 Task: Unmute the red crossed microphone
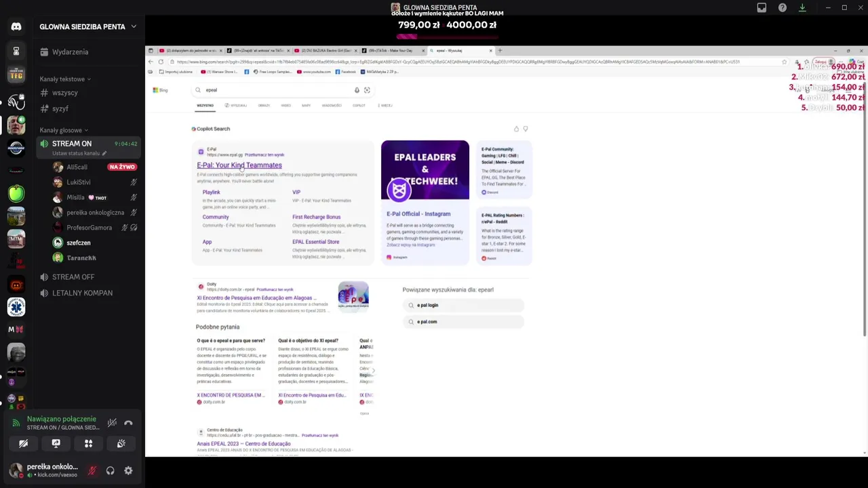click(92, 470)
